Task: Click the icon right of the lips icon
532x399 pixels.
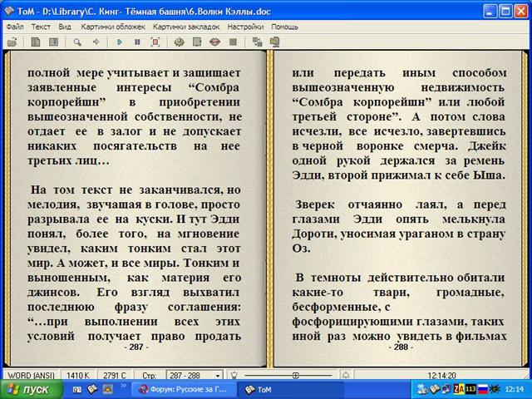Action: [234, 41]
